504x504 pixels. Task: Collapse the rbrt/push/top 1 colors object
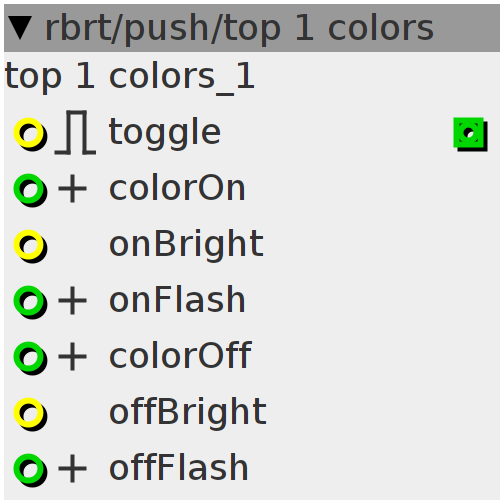[20, 28]
